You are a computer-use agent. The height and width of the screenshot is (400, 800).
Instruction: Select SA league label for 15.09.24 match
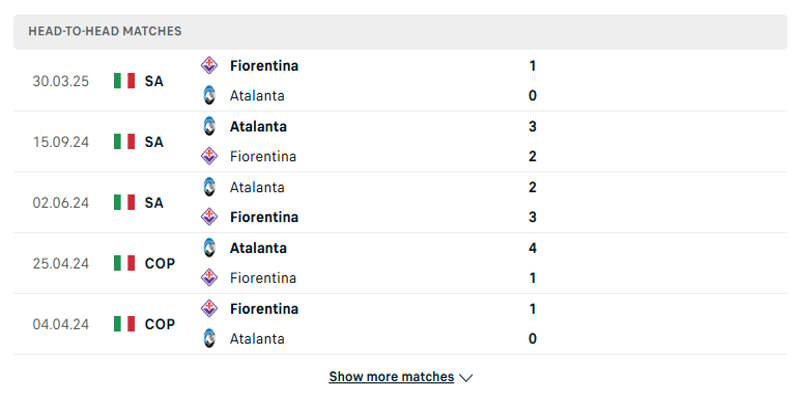(153, 142)
